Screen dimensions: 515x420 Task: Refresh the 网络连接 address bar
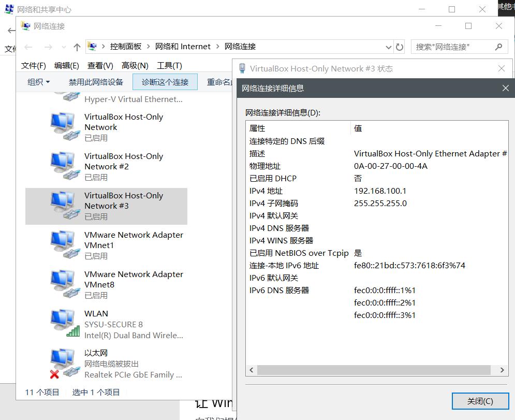pos(400,47)
